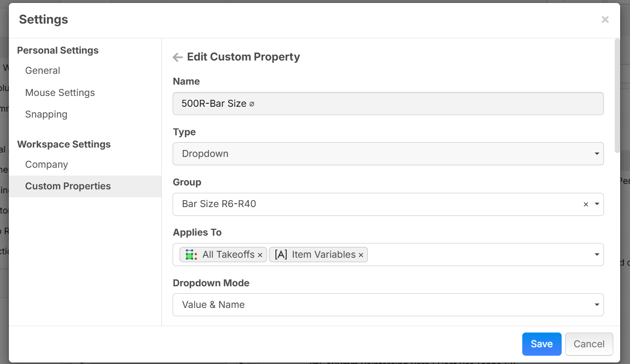
Task: Click the Name field containing 500R-Bar Size
Action: 388,104
